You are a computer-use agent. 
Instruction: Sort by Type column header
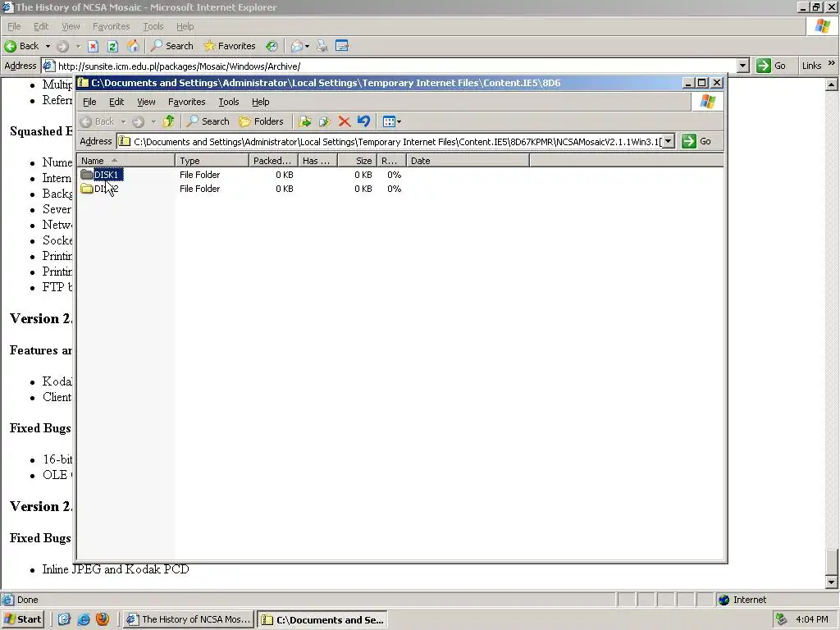pos(212,161)
